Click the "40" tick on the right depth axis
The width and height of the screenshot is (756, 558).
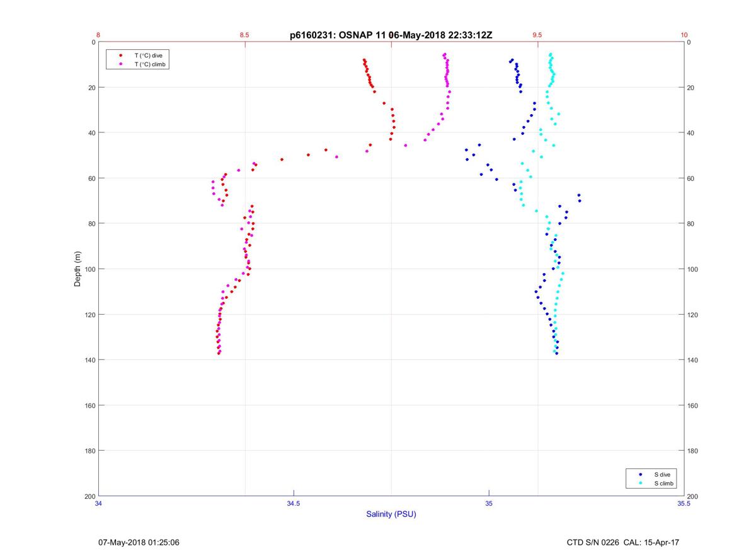click(691, 133)
